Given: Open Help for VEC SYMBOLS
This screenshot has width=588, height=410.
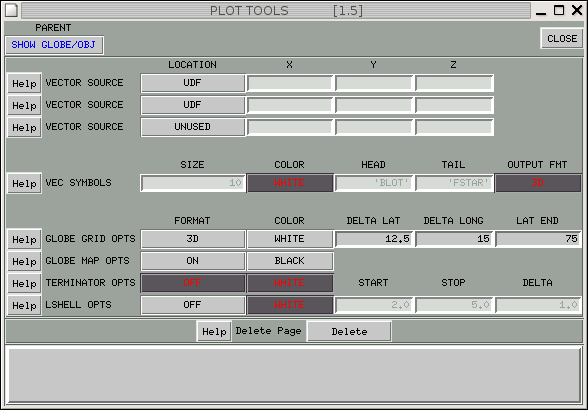Looking at the screenshot, I should point(24,183).
